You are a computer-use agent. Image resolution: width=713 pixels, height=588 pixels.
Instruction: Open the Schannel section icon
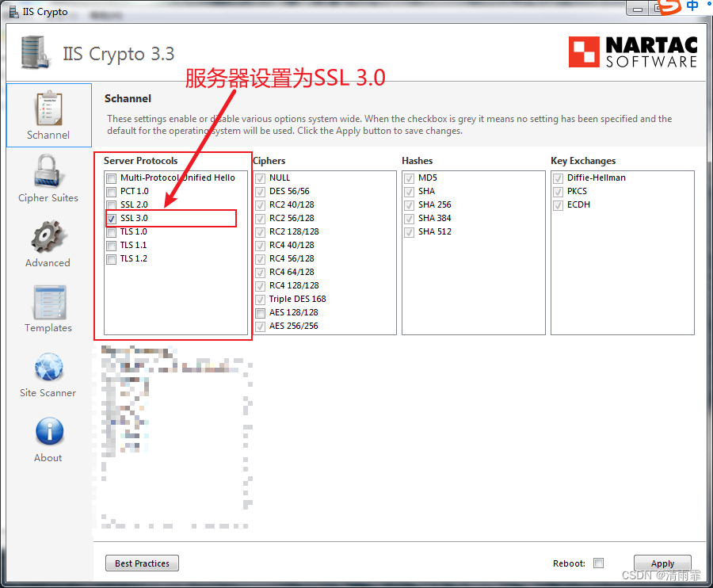pos(48,109)
